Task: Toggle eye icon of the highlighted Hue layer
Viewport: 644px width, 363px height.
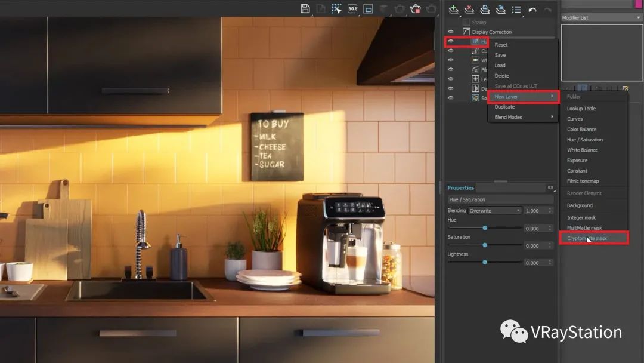Action: coord(451,41)
